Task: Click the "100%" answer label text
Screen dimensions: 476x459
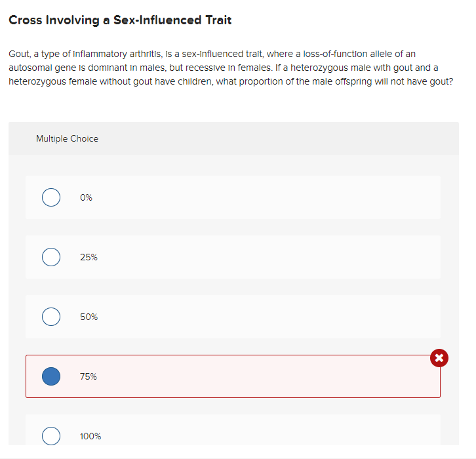Action: (x=90, y=436)
